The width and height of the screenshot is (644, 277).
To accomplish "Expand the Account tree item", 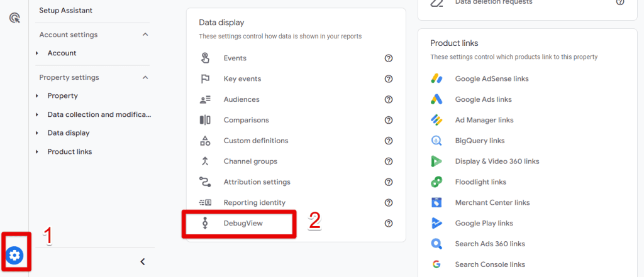I will (38, 53).
